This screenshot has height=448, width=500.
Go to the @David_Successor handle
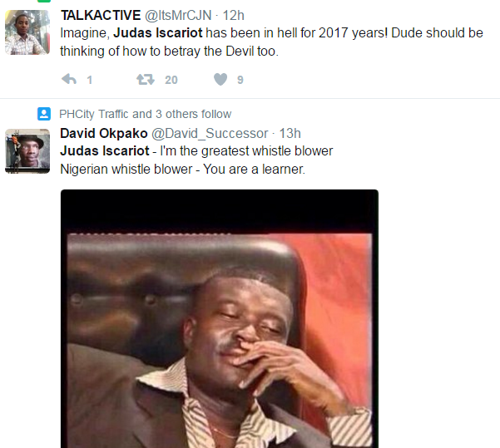[x=210, y=134]
